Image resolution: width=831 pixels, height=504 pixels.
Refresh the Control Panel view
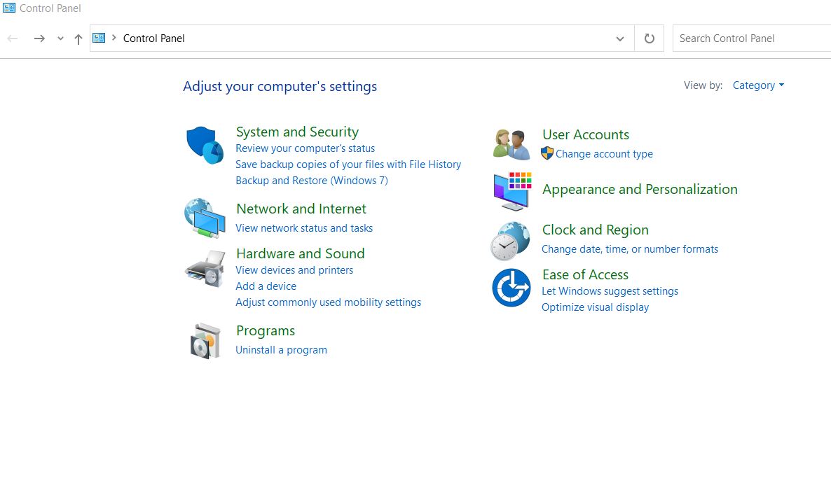tap(650, 38)
